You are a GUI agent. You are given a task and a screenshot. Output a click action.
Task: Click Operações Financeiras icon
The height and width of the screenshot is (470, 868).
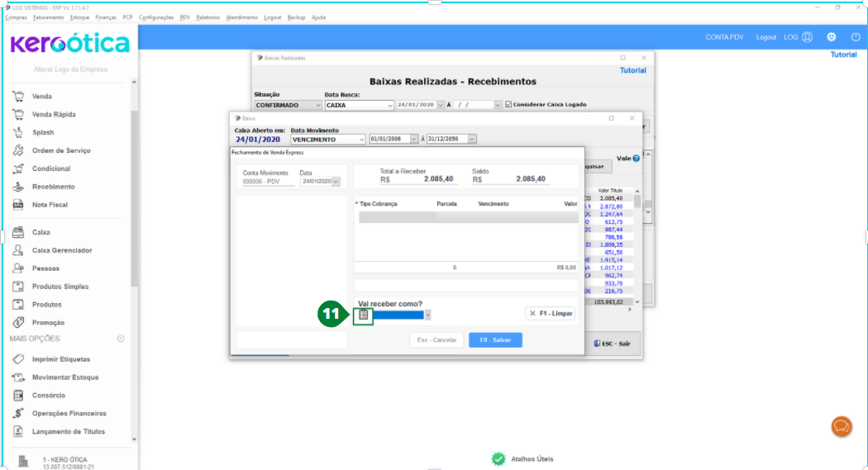click(18, 414)
